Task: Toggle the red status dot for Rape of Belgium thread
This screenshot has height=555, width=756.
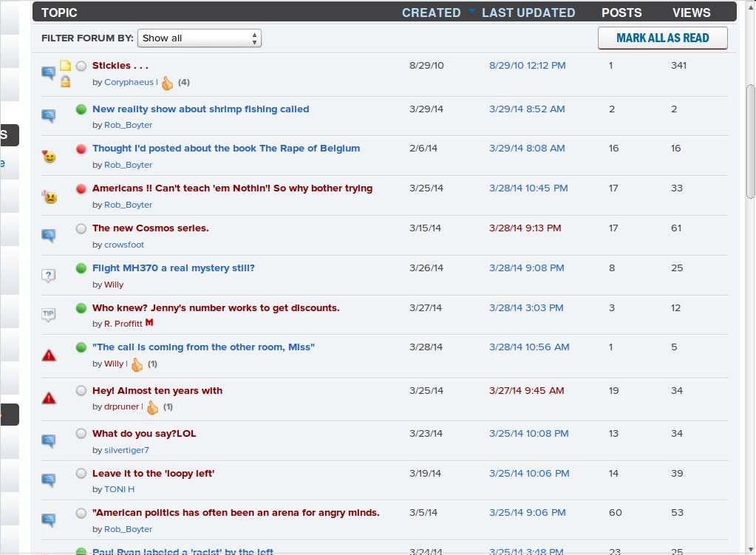Action: 81,149
